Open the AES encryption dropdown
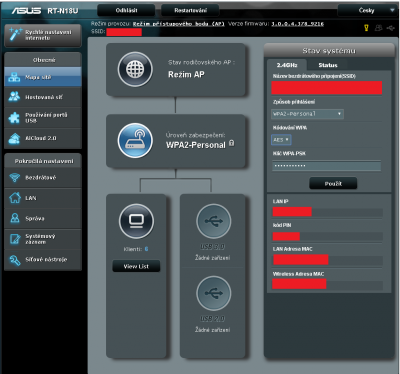The height and width of the screenshot is (374, 400). coord(281,140)
